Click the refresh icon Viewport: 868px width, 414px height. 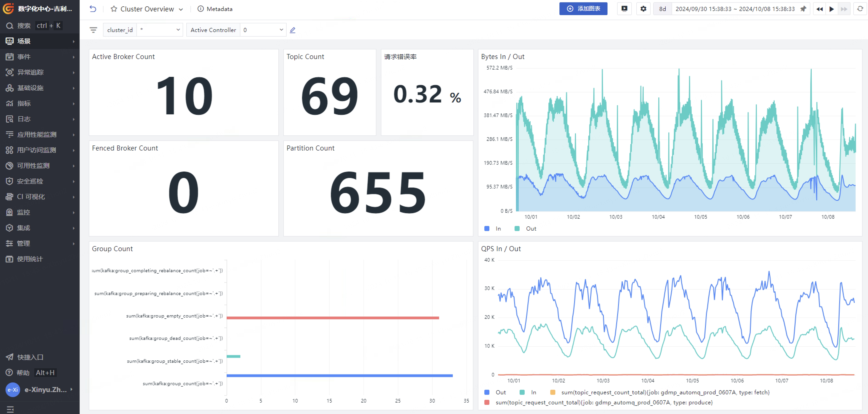[860, 9]
